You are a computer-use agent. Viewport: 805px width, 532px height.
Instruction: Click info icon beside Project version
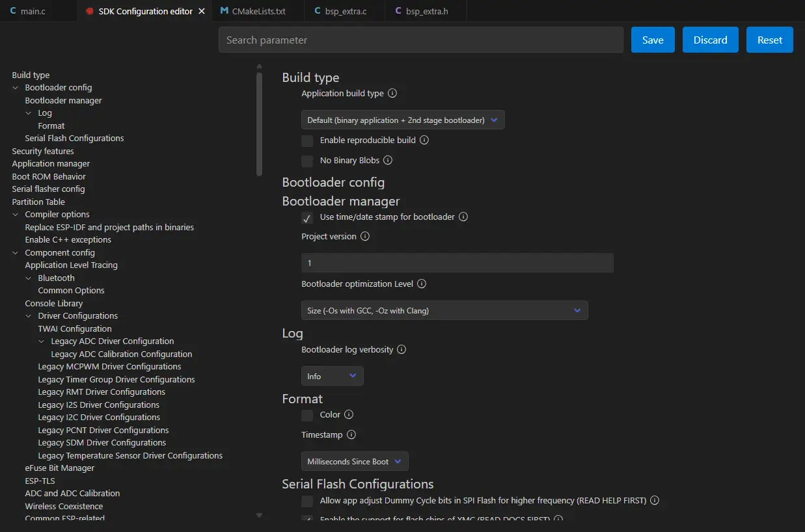365,237
